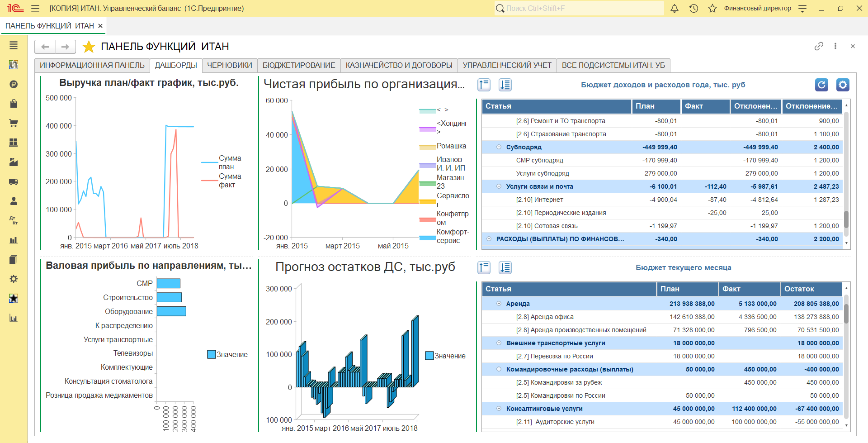Viewport: 868px width, 443px height.
Task: Switch to the БЮДЖЕТИРОВАНИЕ tab
Action: 299,65
